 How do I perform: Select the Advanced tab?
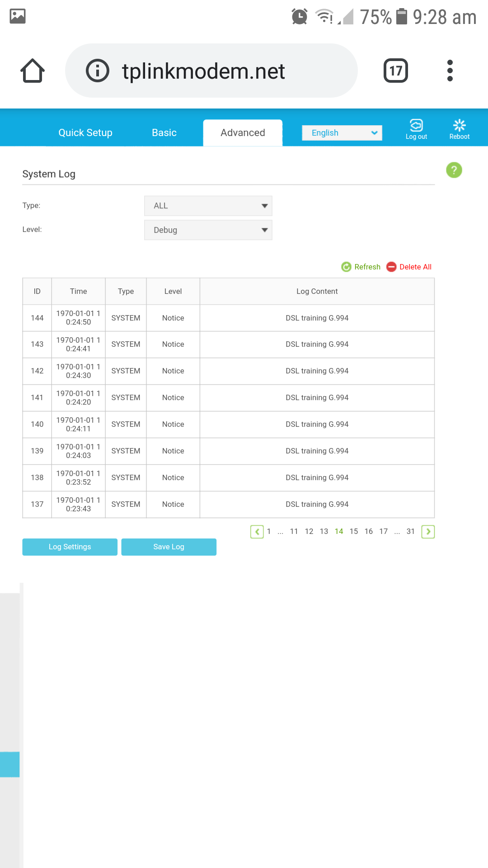(243, 133)
